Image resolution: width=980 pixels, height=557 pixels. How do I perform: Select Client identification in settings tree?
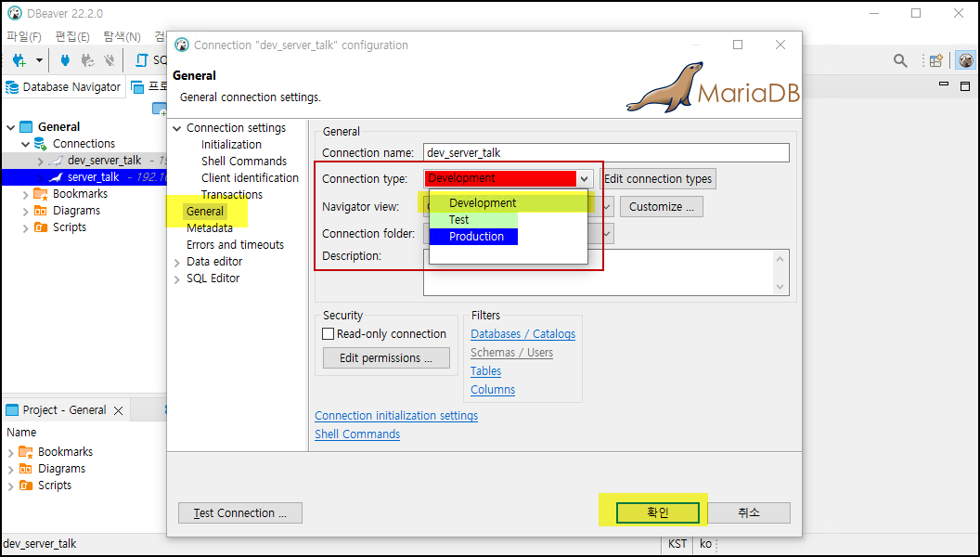click(250, 178)
